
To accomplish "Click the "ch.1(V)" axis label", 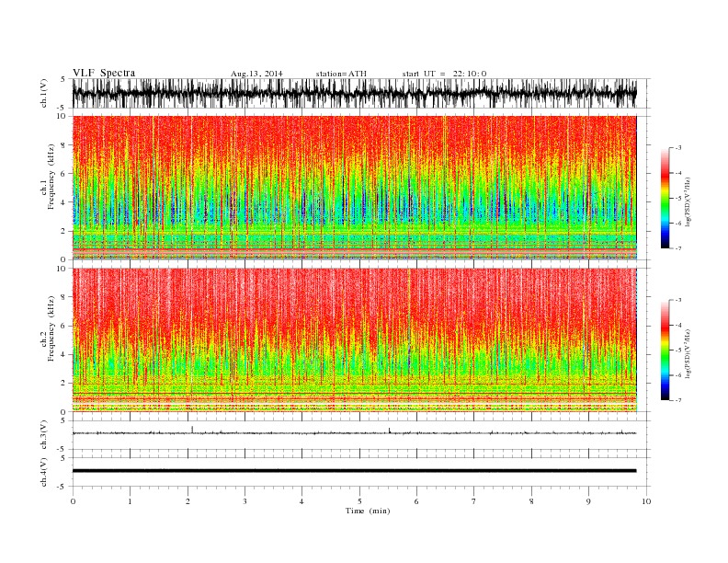I will (44, 93).
